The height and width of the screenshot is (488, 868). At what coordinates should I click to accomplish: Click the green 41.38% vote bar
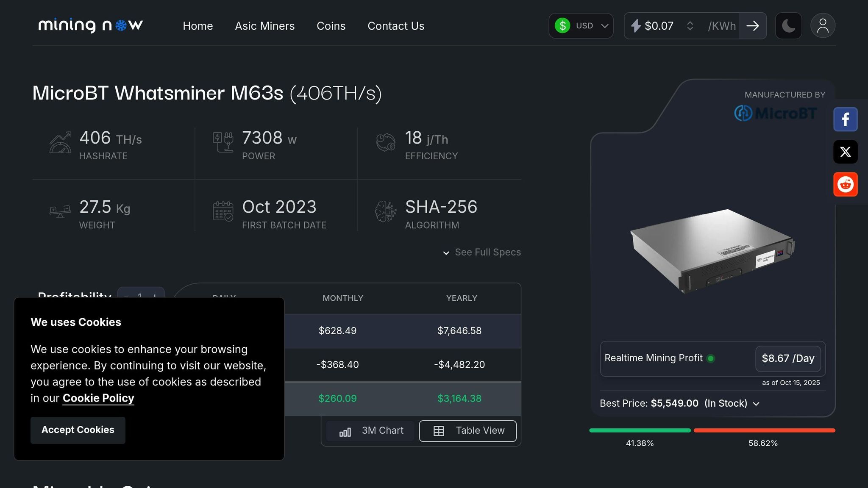pos(640,430)
